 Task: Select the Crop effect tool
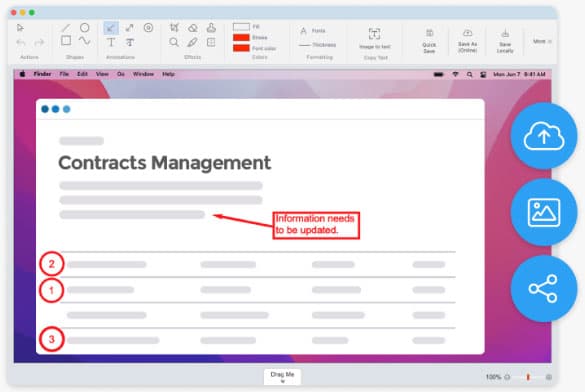pyautogui.click(x=174, y=28)
